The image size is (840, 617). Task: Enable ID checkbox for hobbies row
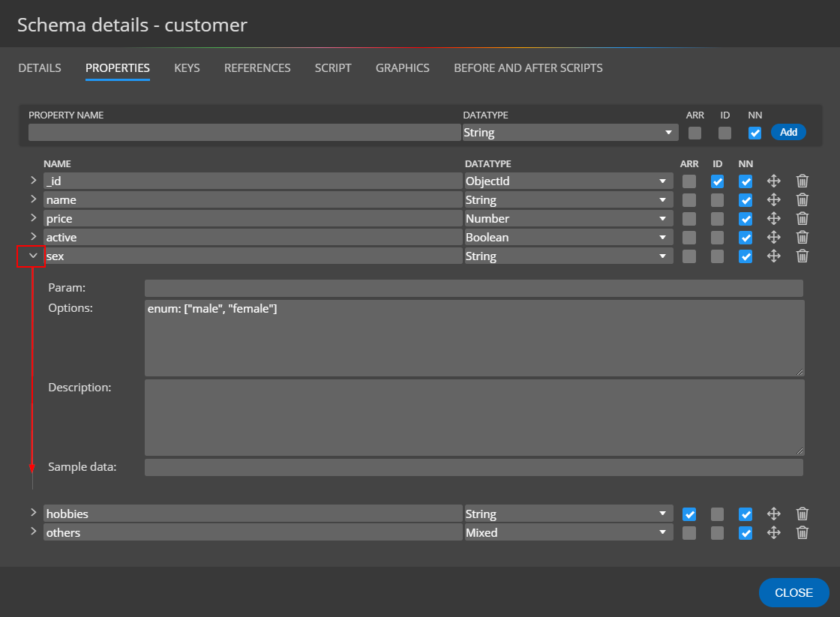point(717,515)
